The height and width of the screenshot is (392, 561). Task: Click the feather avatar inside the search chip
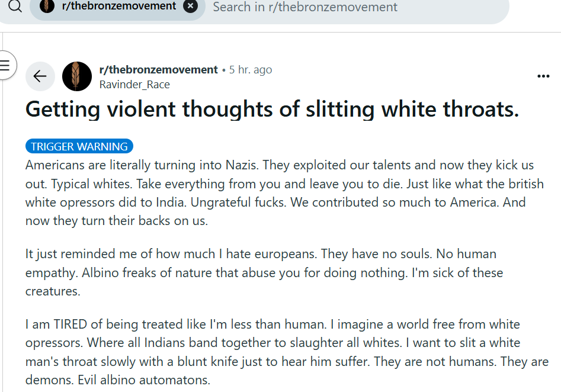[47, 6]
